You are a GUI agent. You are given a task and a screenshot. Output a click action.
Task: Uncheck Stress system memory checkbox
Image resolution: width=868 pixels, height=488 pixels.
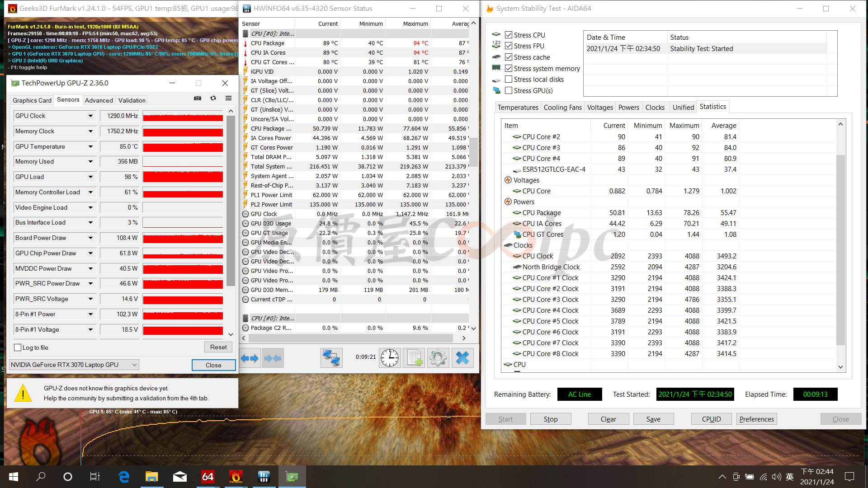tap(509, 68)
